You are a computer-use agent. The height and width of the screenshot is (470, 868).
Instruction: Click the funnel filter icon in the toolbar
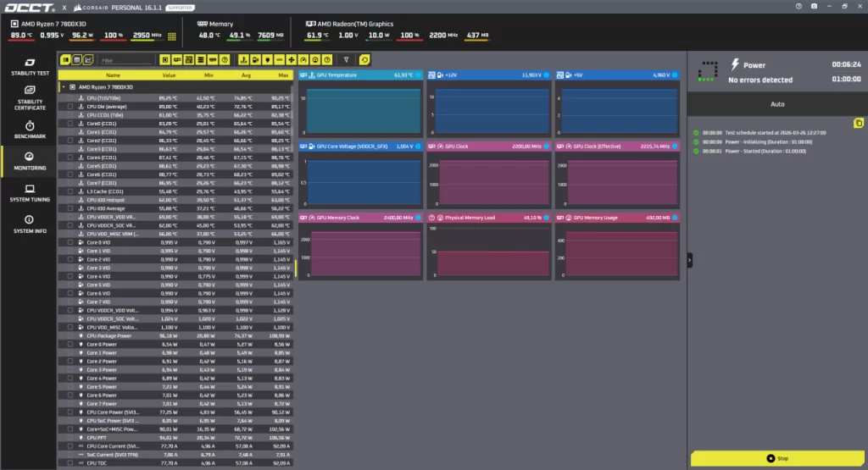(346, 60)
